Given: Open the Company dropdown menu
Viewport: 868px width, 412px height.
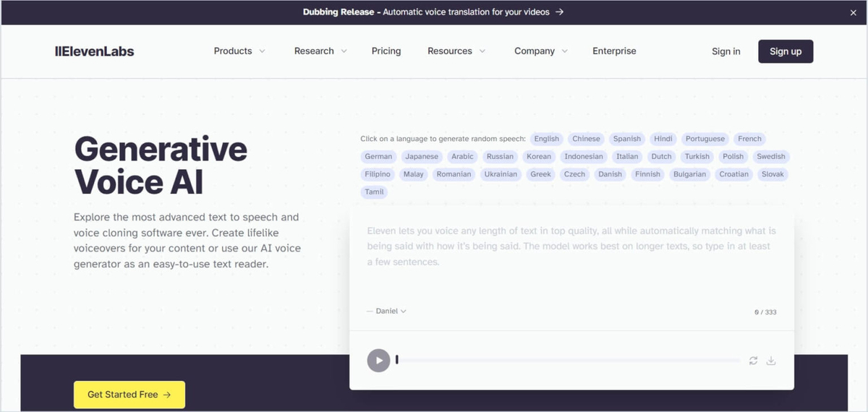Looking at the screenshot, I should pos(541,51).
